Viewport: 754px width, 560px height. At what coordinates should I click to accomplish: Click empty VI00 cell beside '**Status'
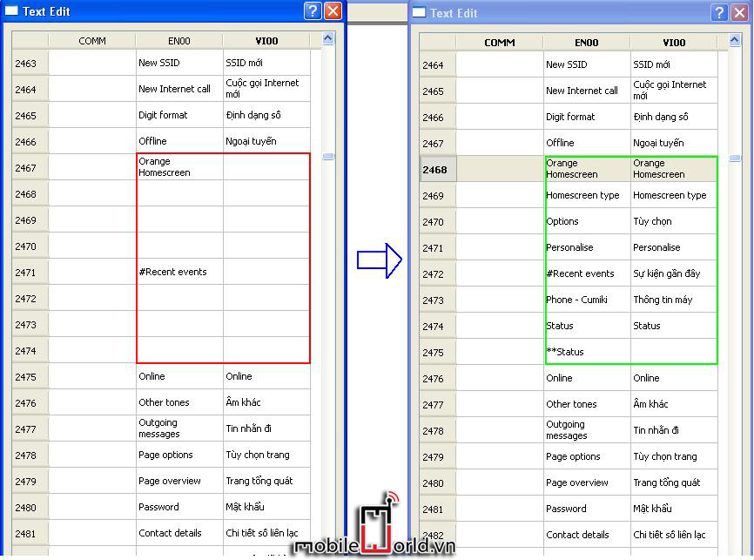tap(674, 352)
